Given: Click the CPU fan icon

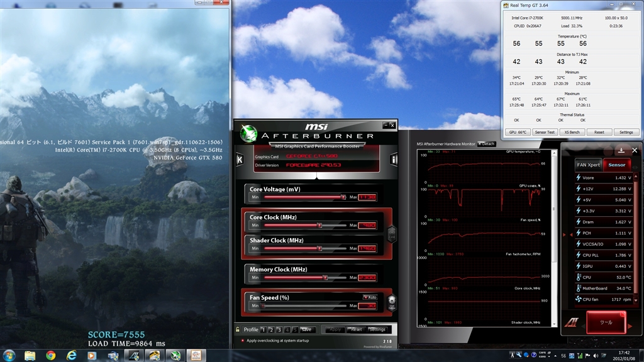Looking at the screenshot, I should coord(579,299).
